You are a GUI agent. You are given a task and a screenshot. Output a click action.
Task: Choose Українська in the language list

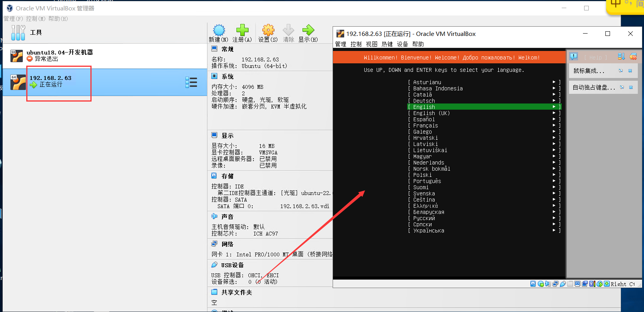(x=484, y=231)
